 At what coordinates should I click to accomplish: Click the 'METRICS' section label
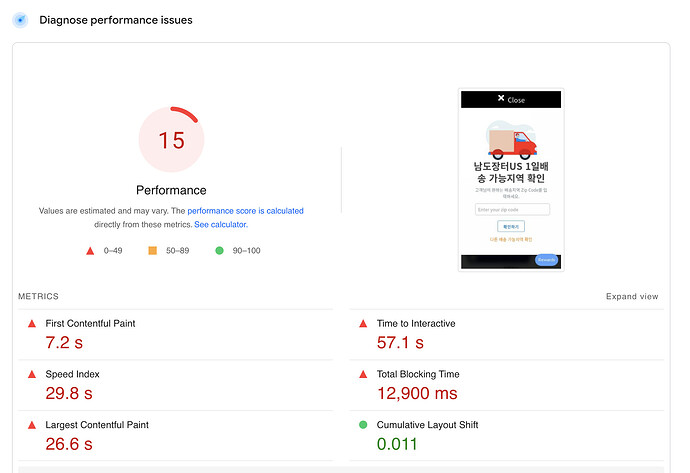38,296
